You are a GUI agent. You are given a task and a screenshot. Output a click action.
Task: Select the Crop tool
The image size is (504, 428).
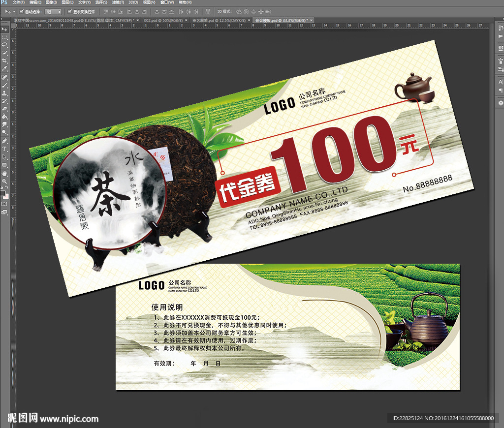coord(4,61)
